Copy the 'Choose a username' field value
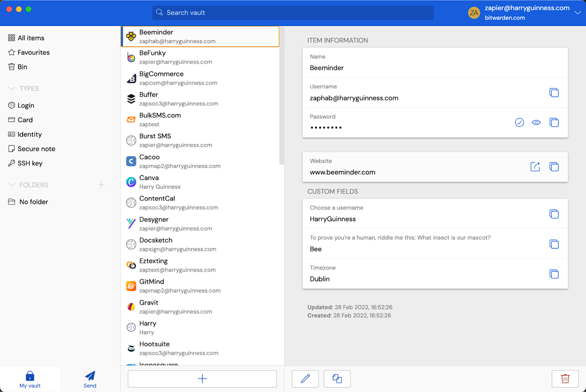Screen dimensions: 586x392 554,214
